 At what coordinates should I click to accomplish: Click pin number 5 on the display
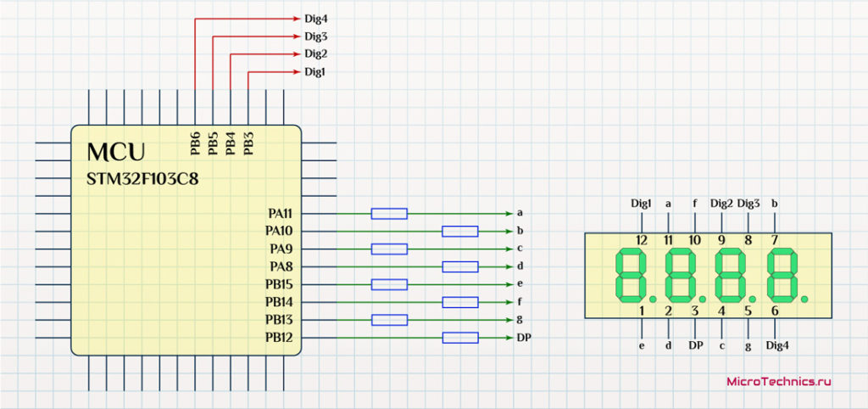(748, 311)
